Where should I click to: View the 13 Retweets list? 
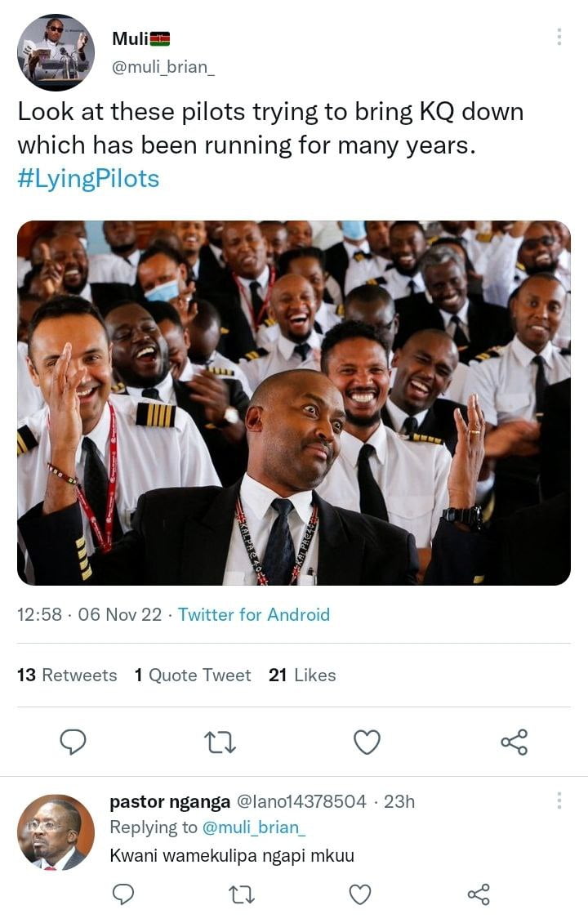pos(67,676)
